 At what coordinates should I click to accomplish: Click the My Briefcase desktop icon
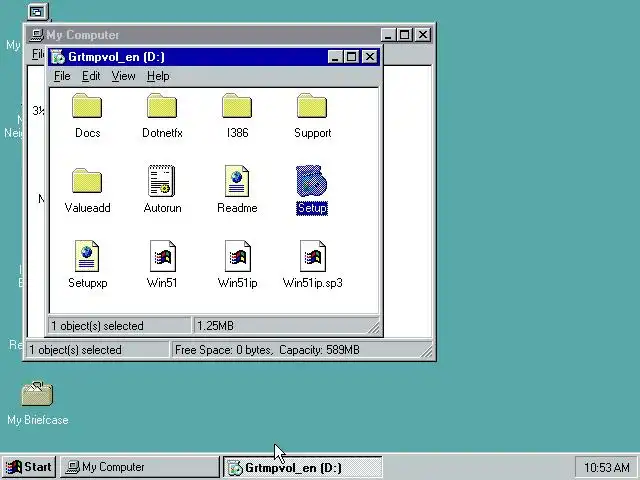point(37,394)
